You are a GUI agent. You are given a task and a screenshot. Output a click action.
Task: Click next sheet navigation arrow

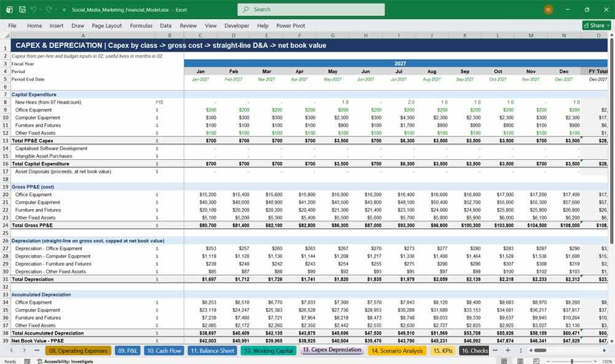point(25,350)
